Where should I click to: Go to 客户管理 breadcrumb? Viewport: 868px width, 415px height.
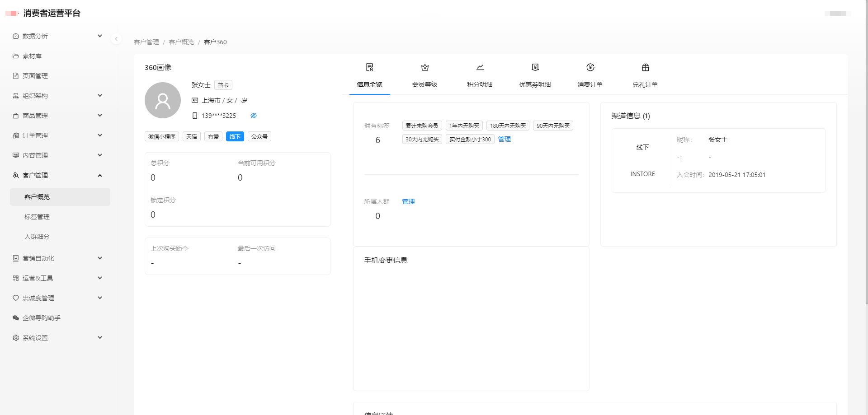click(146, 42)
